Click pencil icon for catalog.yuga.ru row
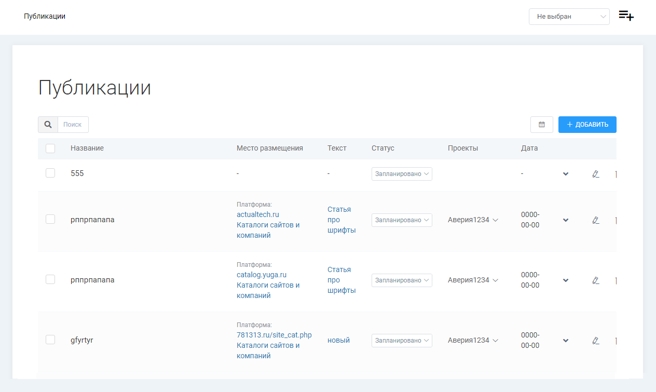The image size is (656, 392). [x=595, y=280]
